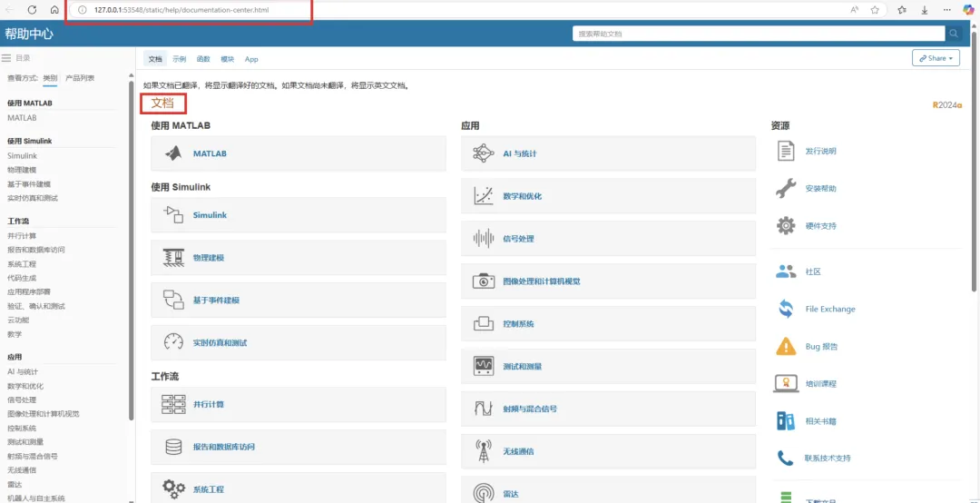The image size is (980, 503).
Task: Click the 图像处理和计算机视觉 camera icon
Action: pos(483,281)
